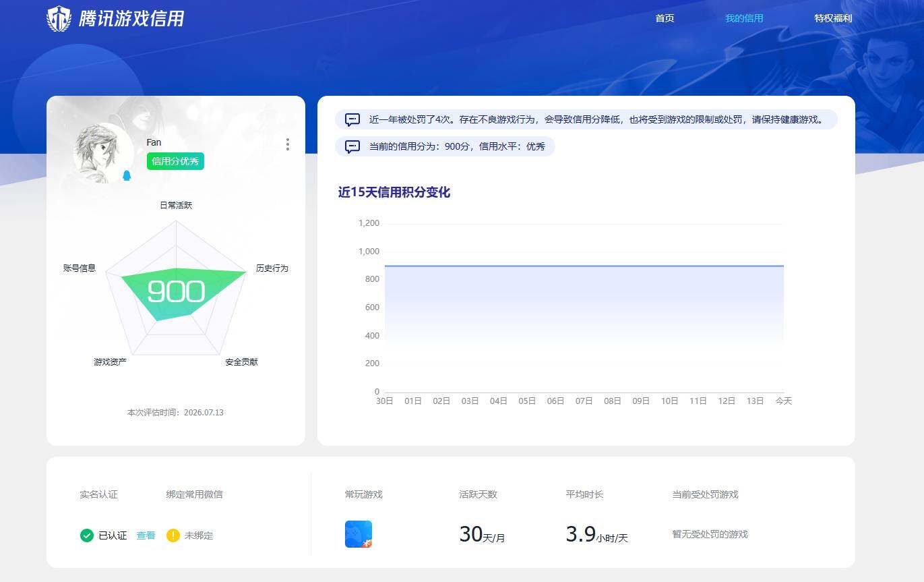Click the 30日 label on the chart axis
The height and width of the screenshot is (582, 924).
[x=384, y=401]
